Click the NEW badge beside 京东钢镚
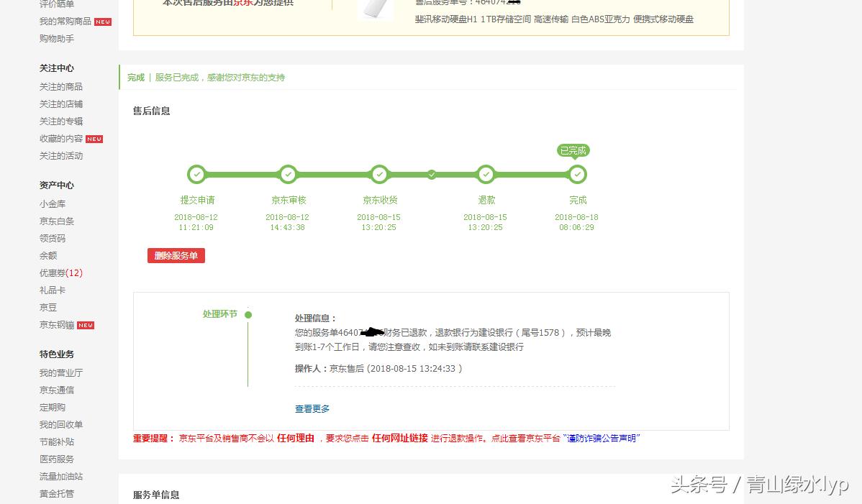Viewport: 862px width, 504px height. pyautogui.click(x=86, y=325)
